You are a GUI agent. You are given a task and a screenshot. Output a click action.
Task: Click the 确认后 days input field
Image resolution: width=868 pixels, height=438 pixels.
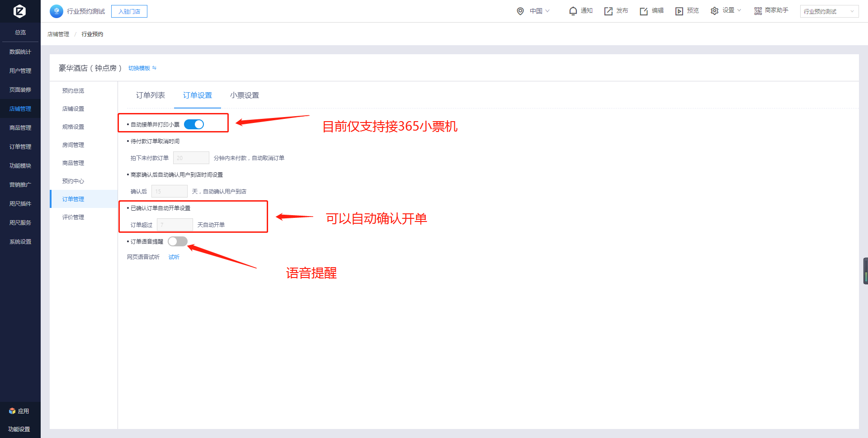coord(170,191)
